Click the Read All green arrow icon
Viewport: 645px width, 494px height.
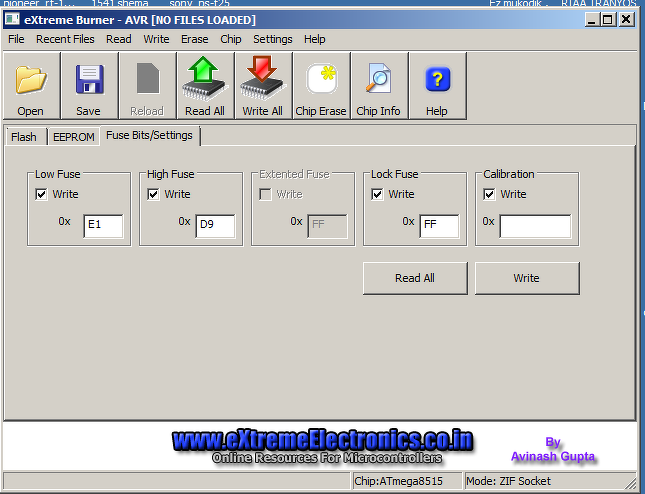pos(205,79)
